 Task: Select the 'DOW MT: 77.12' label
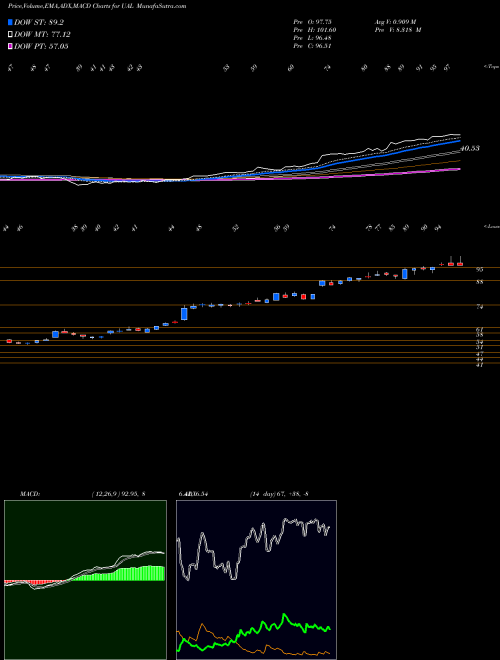[x=43, y=35]
